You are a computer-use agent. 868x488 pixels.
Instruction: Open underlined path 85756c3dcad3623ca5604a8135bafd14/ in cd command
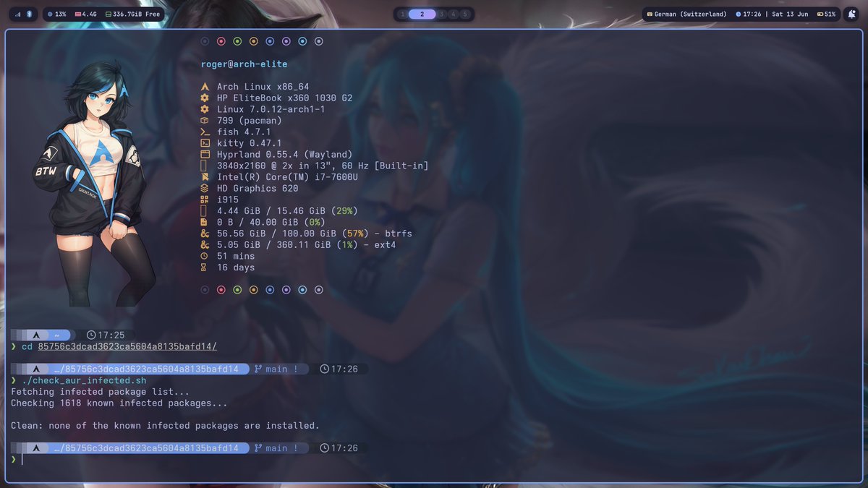[x=127, y=346]
